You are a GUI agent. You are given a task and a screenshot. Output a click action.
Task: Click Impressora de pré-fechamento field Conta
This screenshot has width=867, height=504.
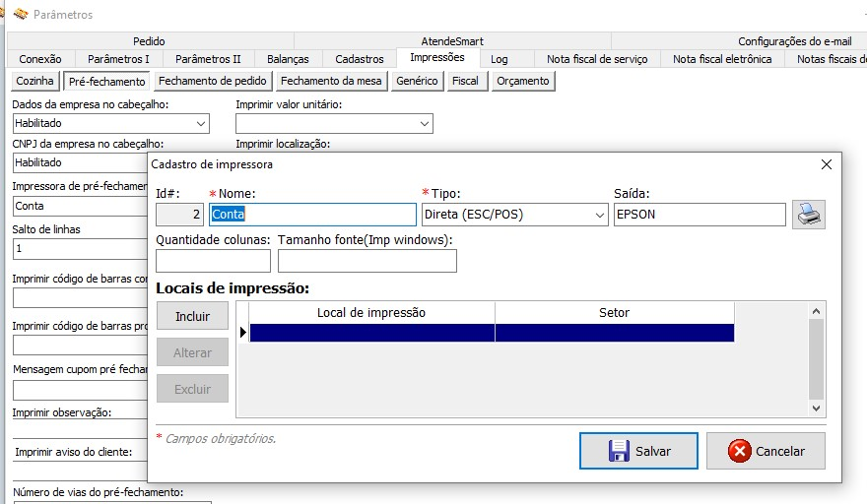(81, 206)
